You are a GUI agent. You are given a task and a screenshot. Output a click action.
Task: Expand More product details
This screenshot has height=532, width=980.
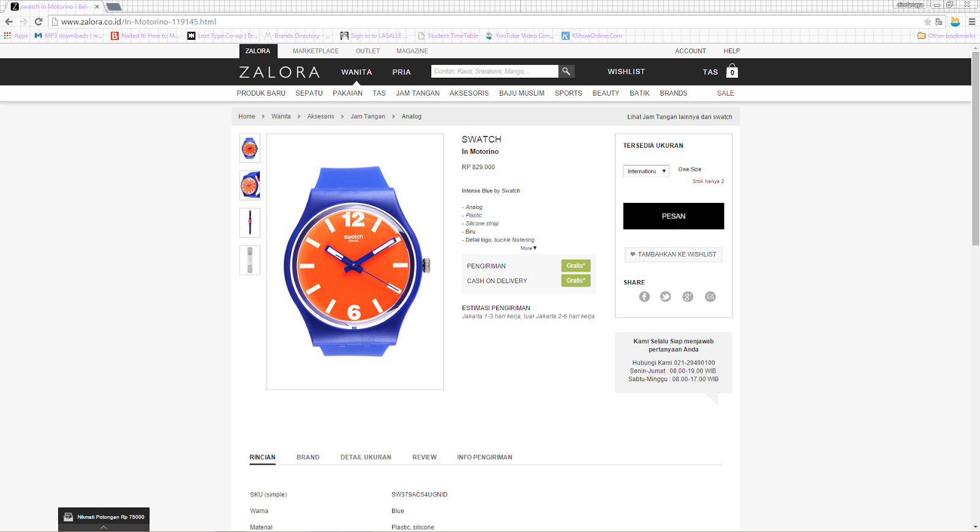529,248
